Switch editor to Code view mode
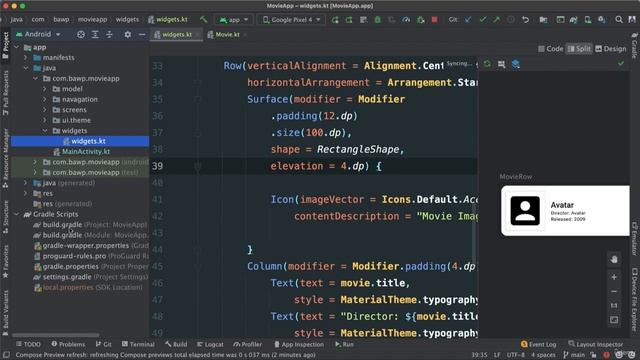Screen dimensions: 640x360 pos(551,49)
